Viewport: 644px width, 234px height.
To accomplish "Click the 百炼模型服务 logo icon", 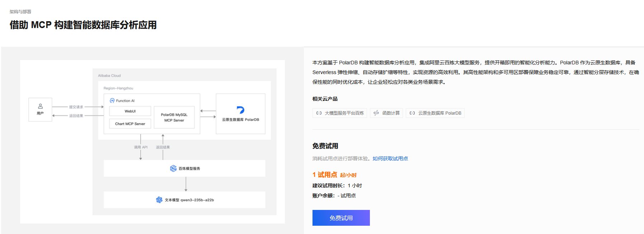I will tap(173, 168).
